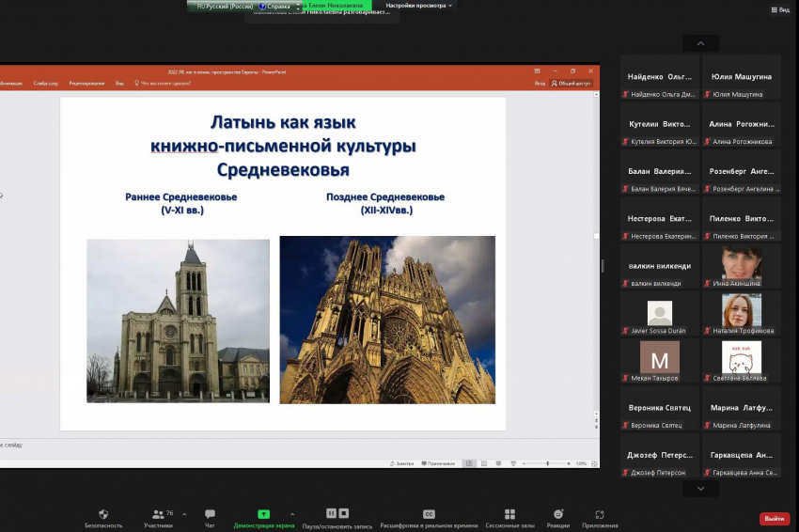Click muted mic icon beside Розенберг Ангелина
This screenshot has height=532, width=799.
pos(707,189)
